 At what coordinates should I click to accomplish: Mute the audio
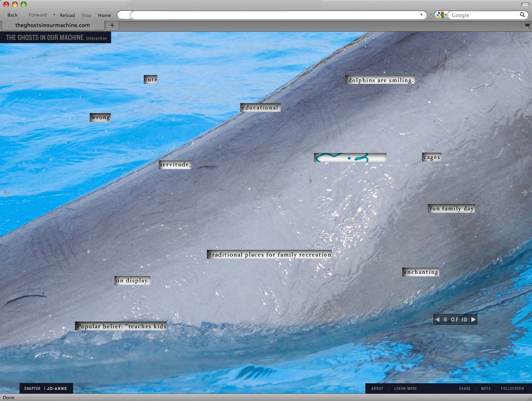tap(486, 388)
